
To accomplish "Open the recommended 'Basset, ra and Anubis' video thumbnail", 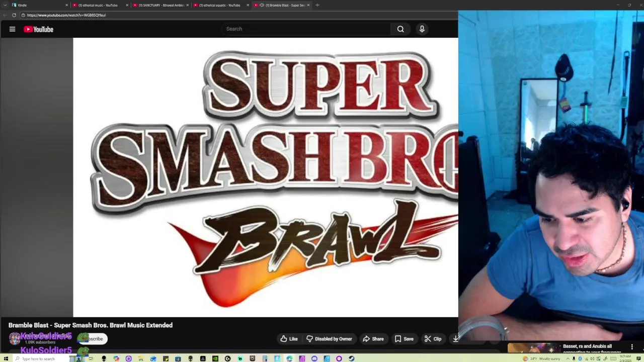I will (533, 348).
